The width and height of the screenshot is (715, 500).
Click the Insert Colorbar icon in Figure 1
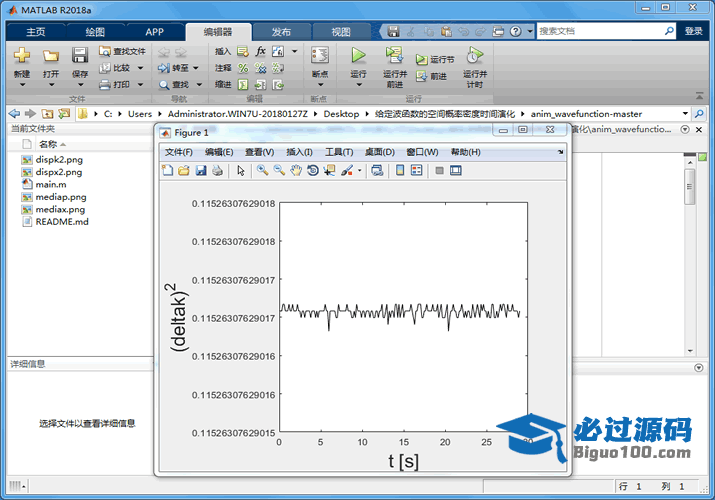click(x=400, y=170)
